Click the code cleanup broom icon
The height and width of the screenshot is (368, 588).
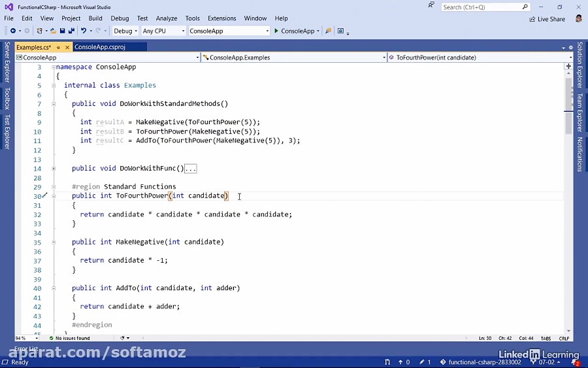(122, 338)
